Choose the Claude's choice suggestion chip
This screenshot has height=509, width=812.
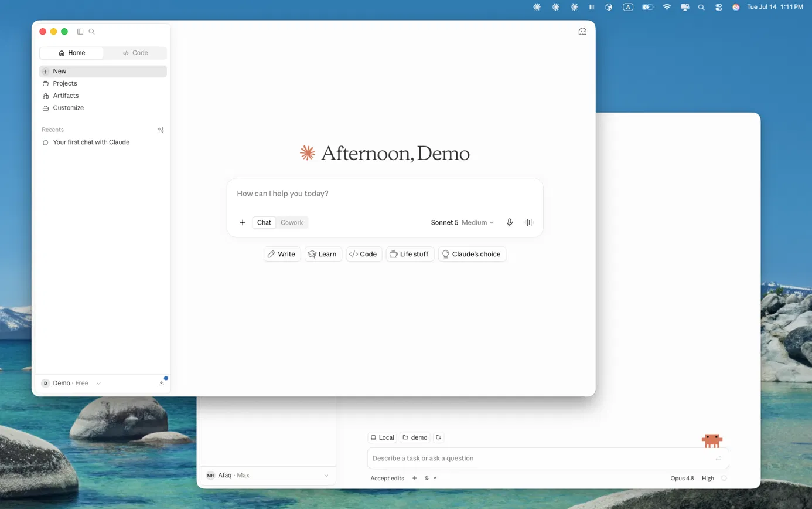click(472, 254)
